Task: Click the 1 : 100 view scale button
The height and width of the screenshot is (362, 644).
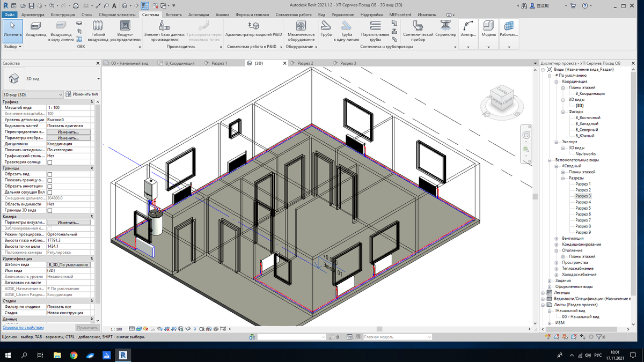Action: pos(116,329)
